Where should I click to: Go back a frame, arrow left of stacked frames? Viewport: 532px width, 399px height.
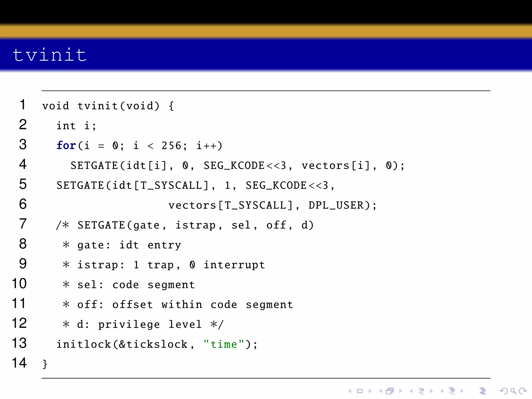[381, 391]
